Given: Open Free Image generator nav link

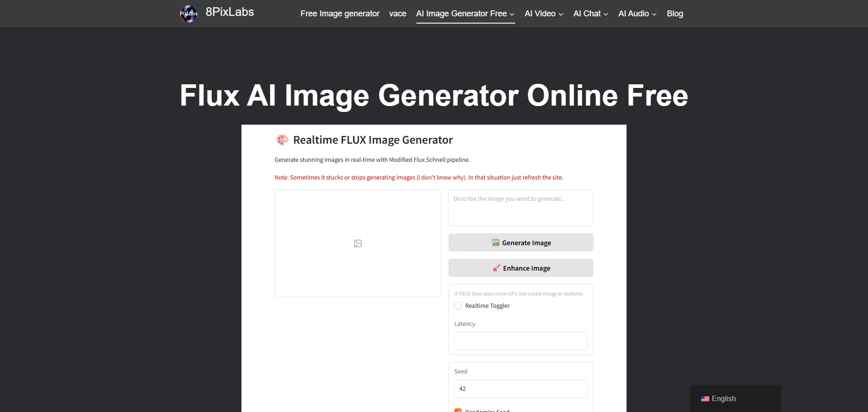Looking at the screenshot, I should 340,14.
